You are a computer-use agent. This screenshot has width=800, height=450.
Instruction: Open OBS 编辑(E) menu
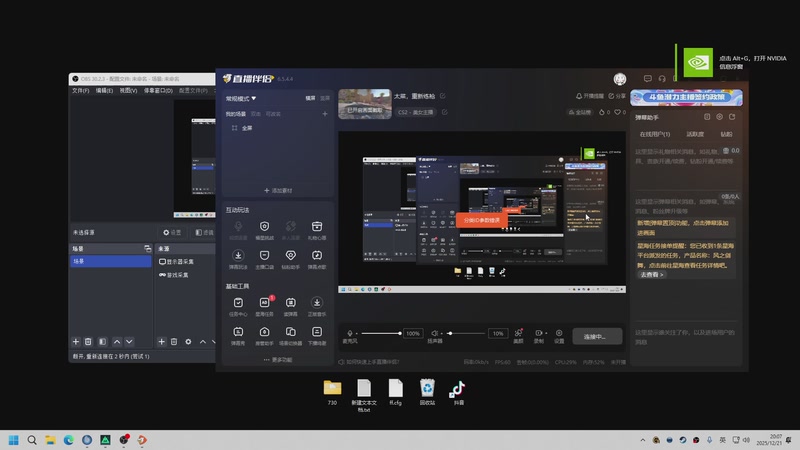104,90
